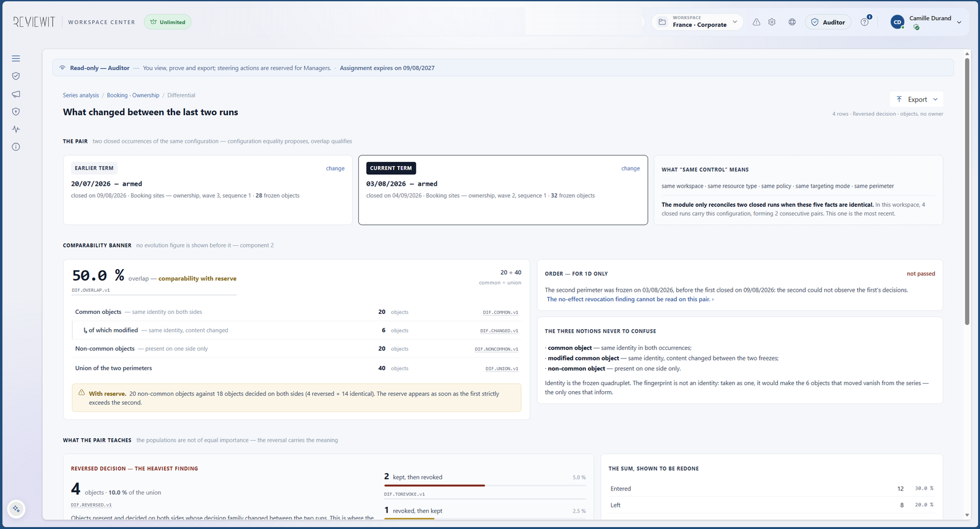980x529 pixels.
Task: Click change on the Current Term card
Action: click(x=630, y=169)
